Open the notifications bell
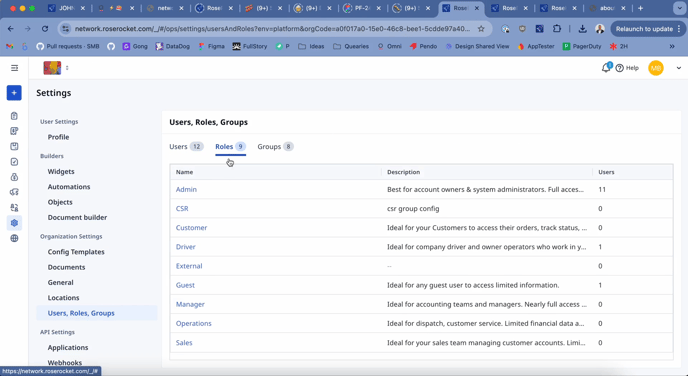Viewport: 688px width, 376px height. 606,68
